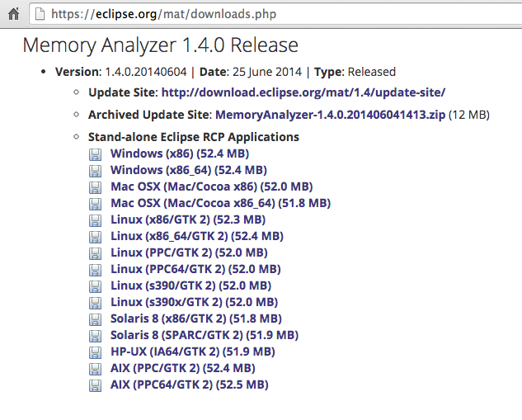Click the browser home icon

tap(12, 13)
